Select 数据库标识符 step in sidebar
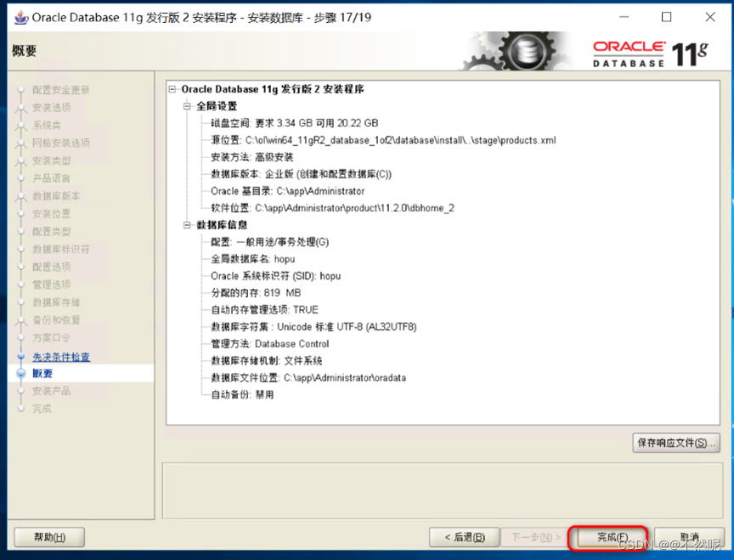 point(61,249)
